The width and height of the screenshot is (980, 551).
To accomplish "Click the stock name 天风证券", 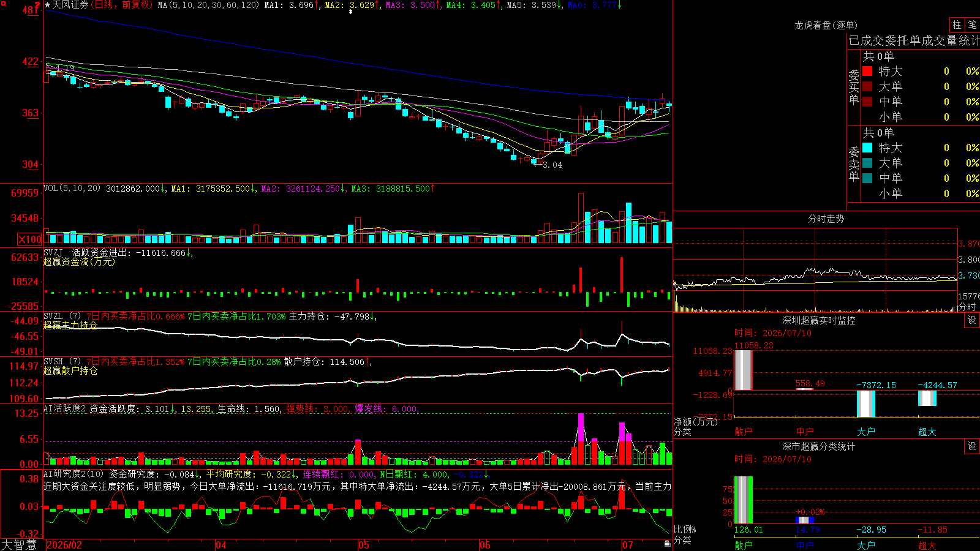I will [x=70, y=5].
